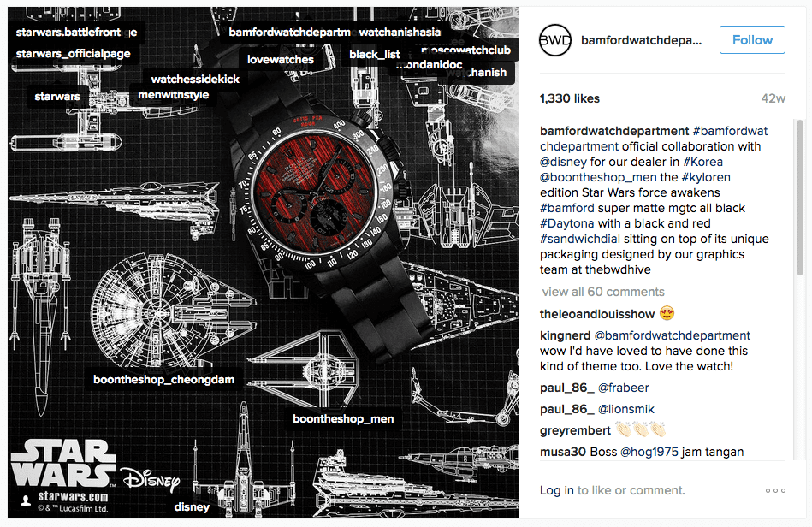Open kingnerd commenter profile
Screen dimensions: 812x527
point(565,335)
